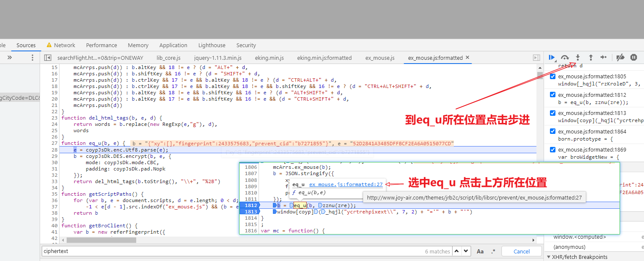
Task: Click function eq_u(b, e) definition line
Action: pyautogui.click(x=93, y=143)
